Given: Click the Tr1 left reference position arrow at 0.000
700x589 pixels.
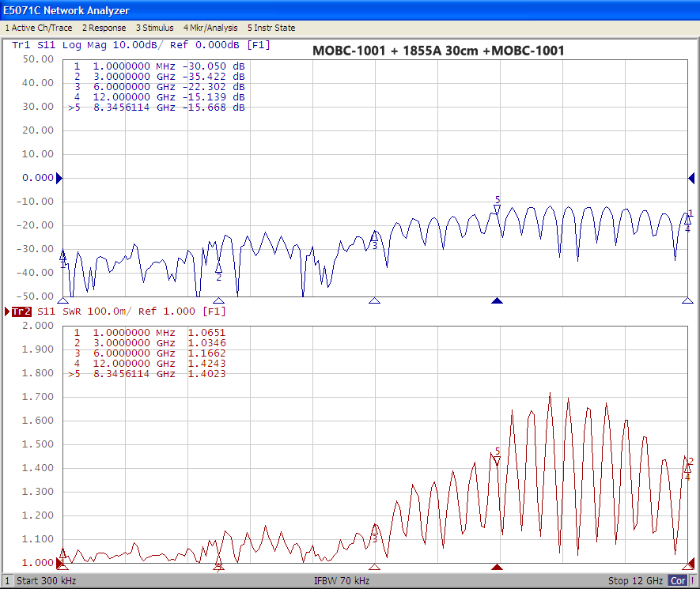Looking at the screenshot, I should pyautogui.click(x=59, y=179).
